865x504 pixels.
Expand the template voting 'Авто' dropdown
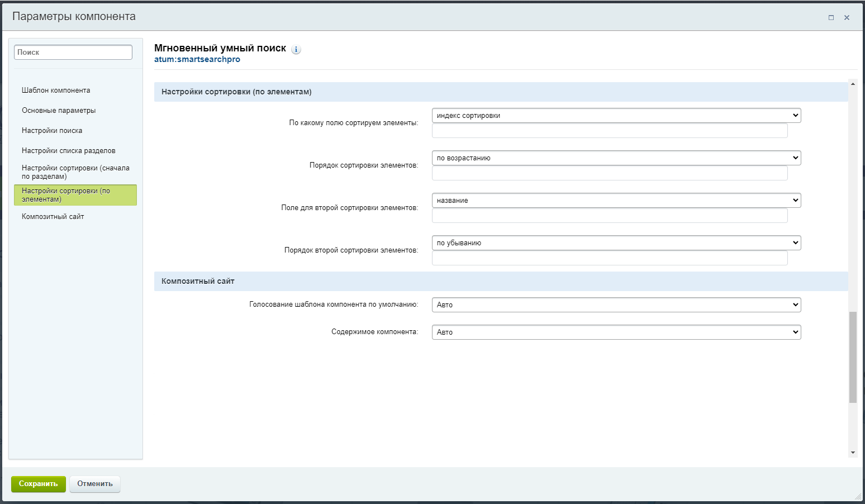[616, 305]
